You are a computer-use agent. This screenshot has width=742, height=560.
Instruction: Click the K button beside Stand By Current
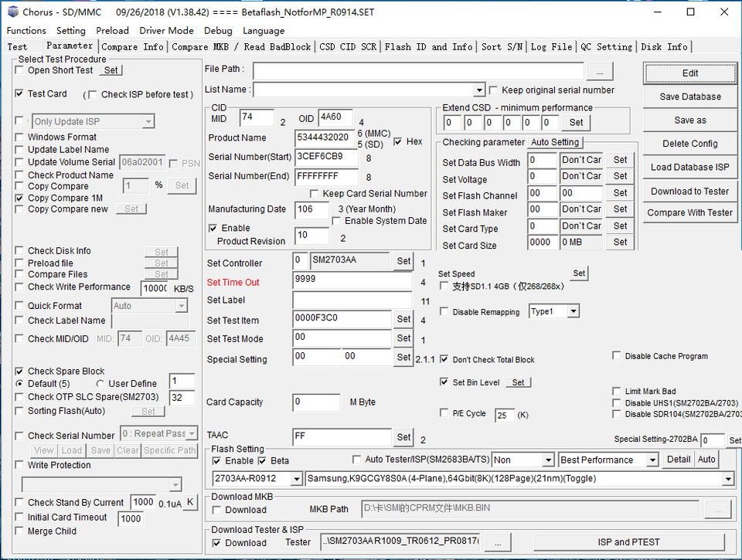189,502
